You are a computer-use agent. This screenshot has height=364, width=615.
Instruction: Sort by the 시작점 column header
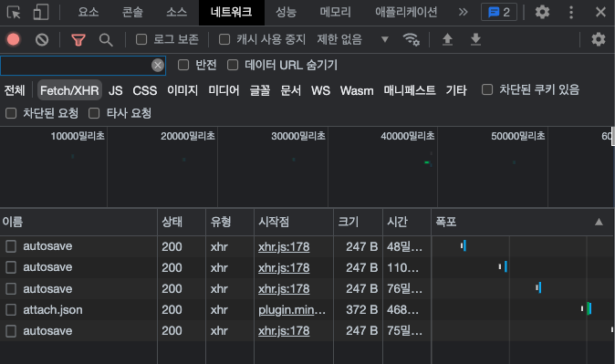point(294,222)
